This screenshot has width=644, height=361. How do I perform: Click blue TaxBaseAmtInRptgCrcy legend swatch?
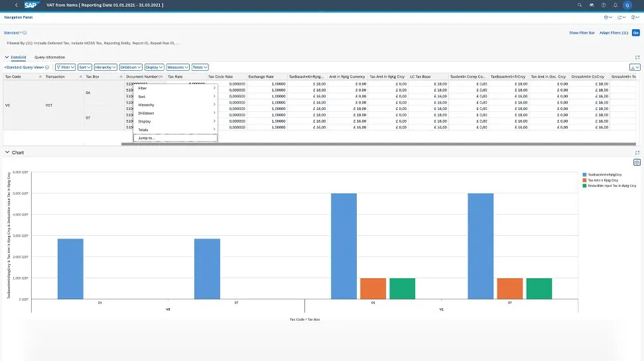coord(584,174)
